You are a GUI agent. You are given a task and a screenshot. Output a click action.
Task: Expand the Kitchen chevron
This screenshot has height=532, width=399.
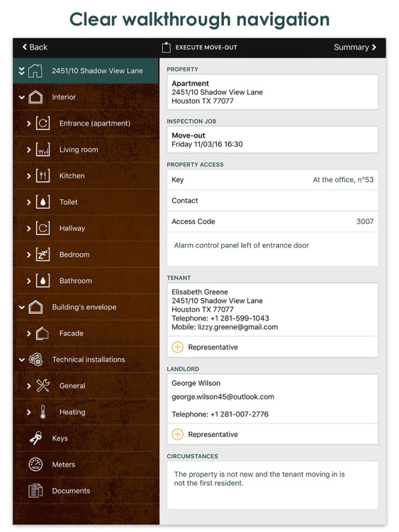pos(29,176)
